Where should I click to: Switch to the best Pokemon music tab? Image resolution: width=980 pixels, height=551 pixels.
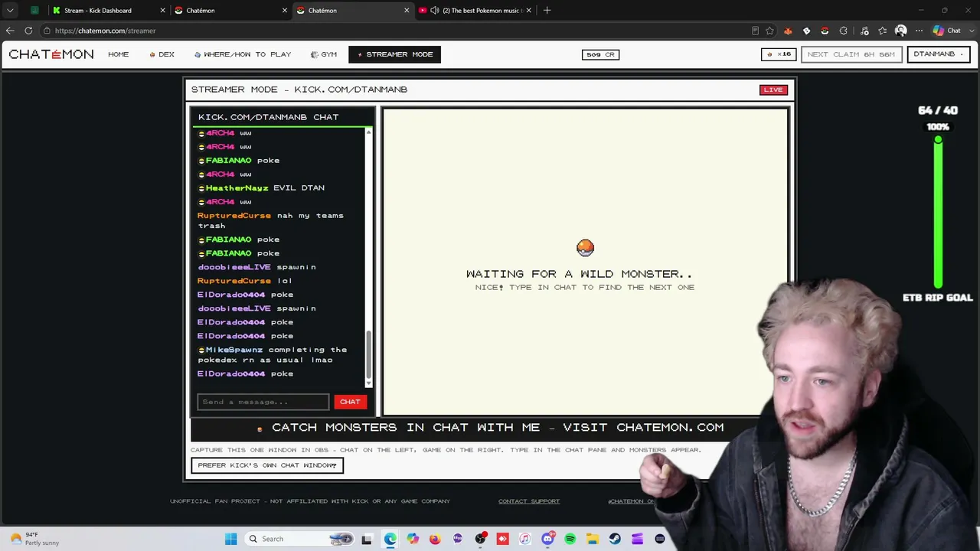tap(475, 11)
